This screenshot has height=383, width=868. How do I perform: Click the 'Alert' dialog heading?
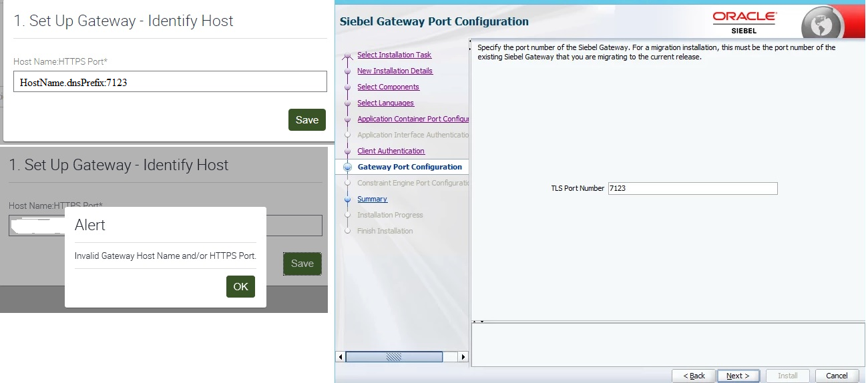90,225
